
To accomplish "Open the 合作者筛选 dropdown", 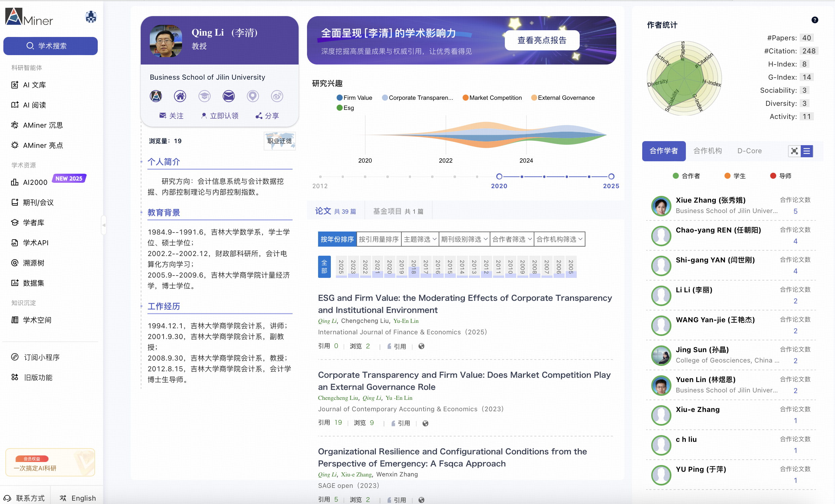I will coord(512,239).
